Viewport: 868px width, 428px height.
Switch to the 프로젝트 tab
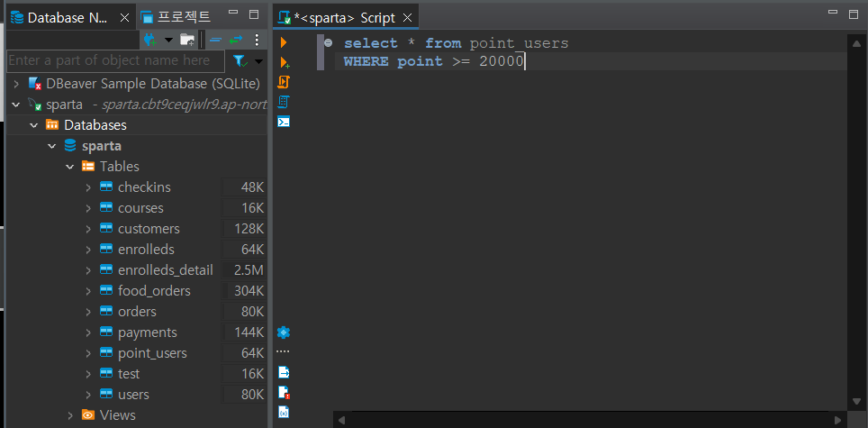click(176, 17)
